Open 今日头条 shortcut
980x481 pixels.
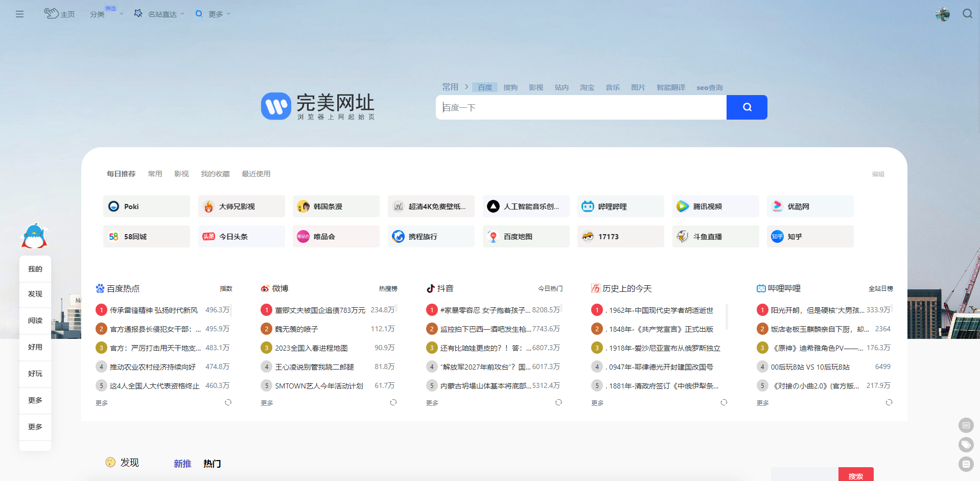point(241,237)
